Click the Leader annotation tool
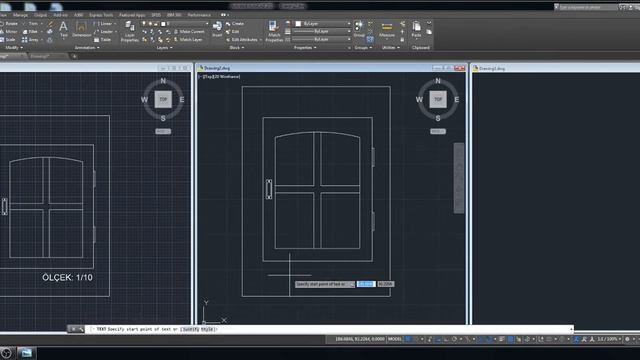 [x=103, y=31]
